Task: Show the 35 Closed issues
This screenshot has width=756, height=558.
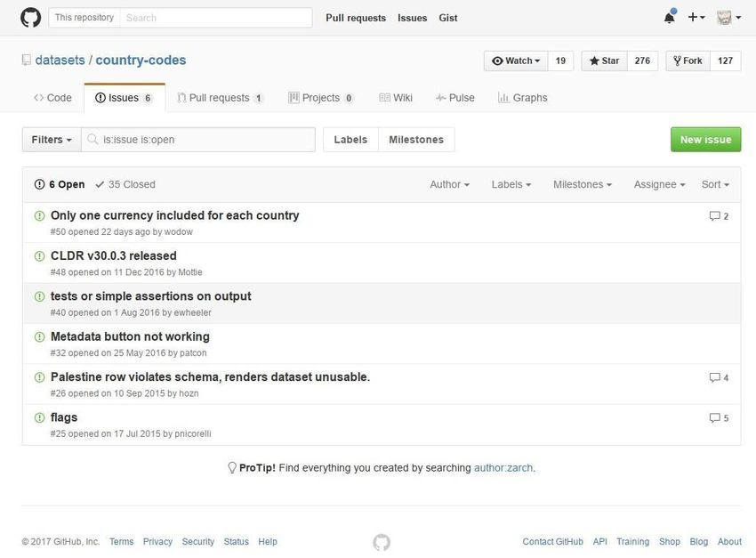Action: coord(125,185)
